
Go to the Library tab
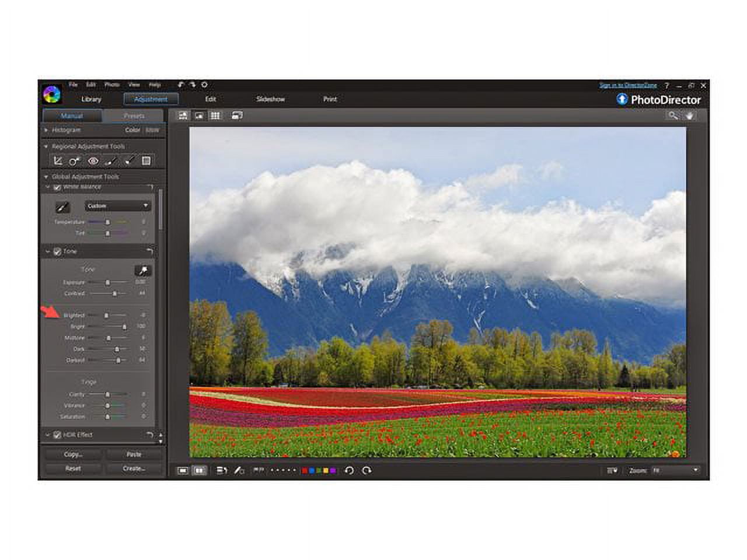[x=91, y=99]
